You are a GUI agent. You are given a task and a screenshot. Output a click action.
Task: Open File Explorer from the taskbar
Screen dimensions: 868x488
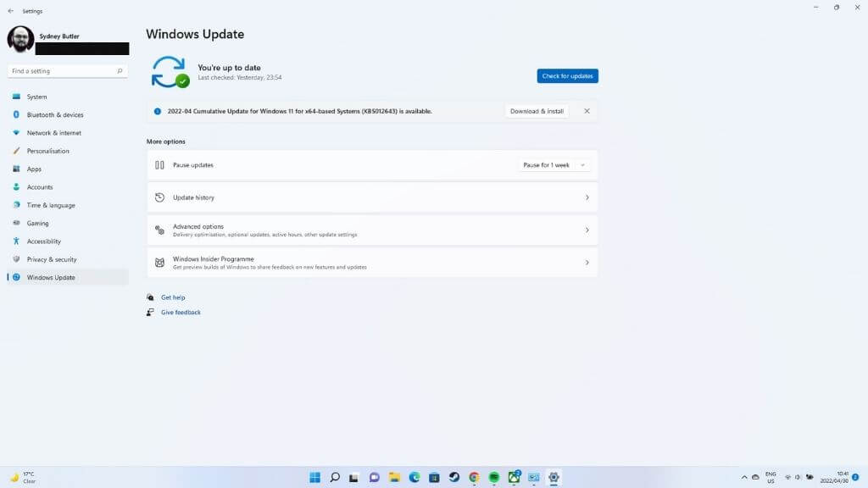click(x=394, y=477)
